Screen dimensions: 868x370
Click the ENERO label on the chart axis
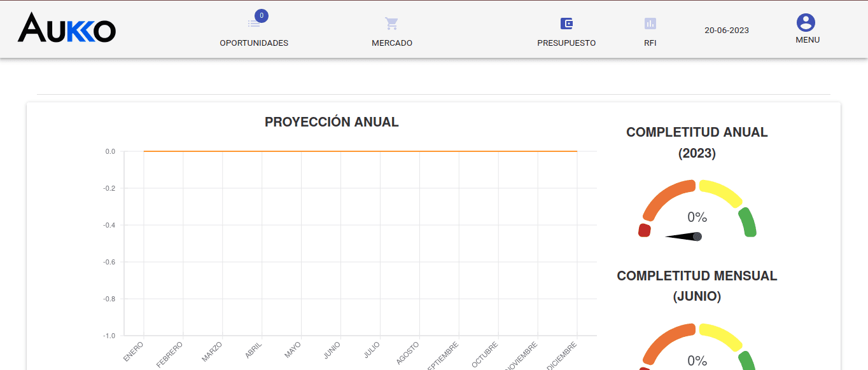pyautogui.click(x=134, y=352)
